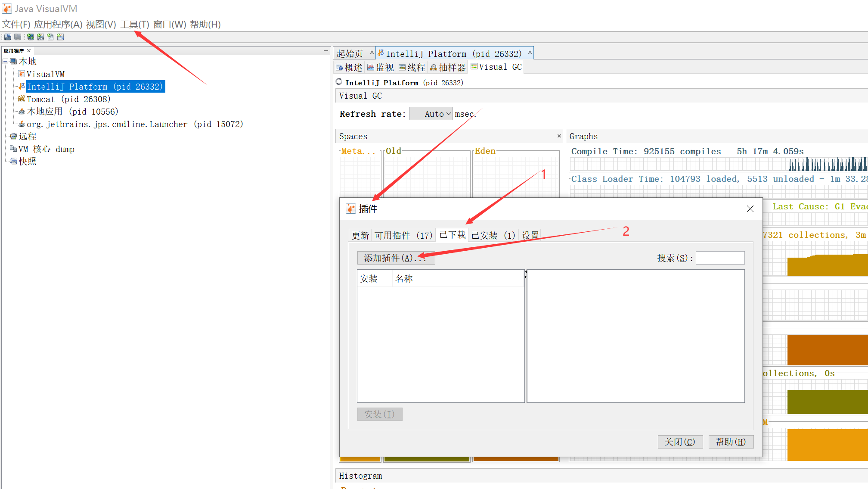The height and width of the screenshot is (489, 868).
Task: Switch to the 抽样器 subtab
Action: [x=448, y=68]
